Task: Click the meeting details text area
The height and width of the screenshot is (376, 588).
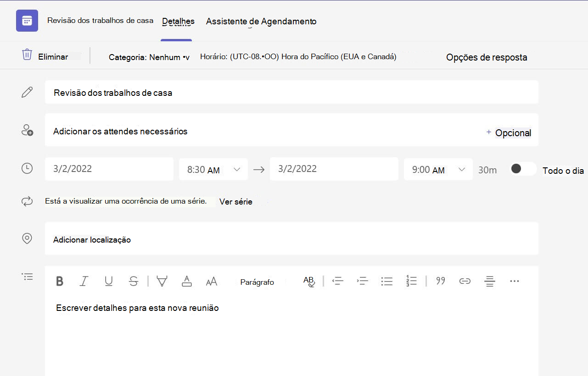Action: pos(291,337)
